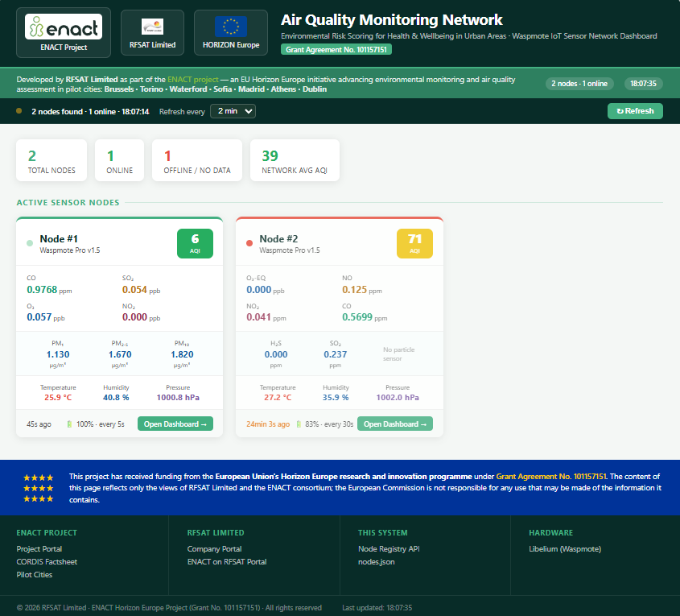Open the nodes.json link

tap(377, 562)
